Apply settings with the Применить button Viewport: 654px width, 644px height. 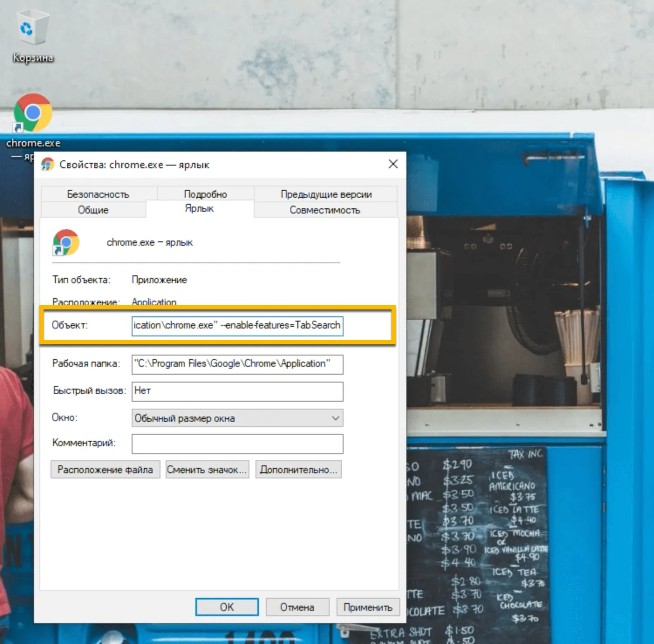click(368, 607)
